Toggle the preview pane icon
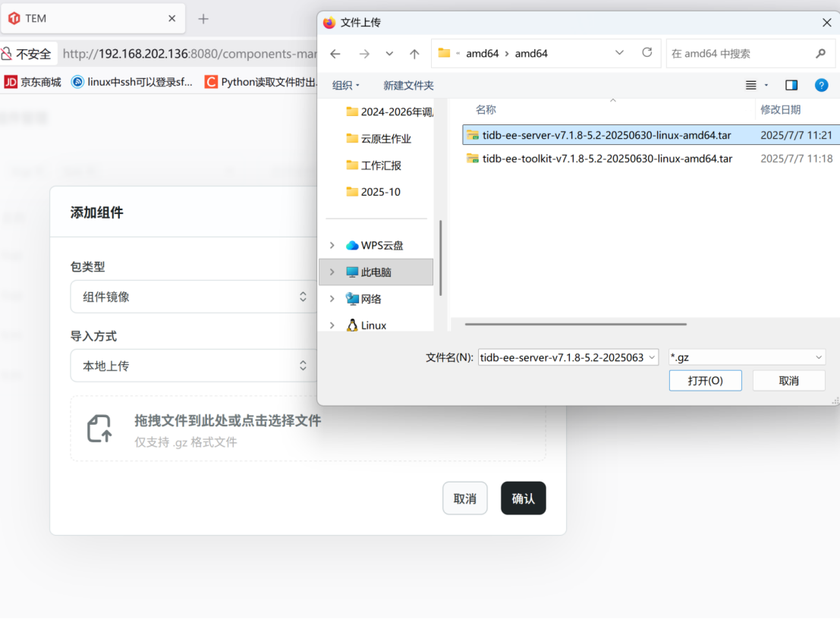Image resolution: width=840 pixels, height=619 pixels. click(791, 85)
